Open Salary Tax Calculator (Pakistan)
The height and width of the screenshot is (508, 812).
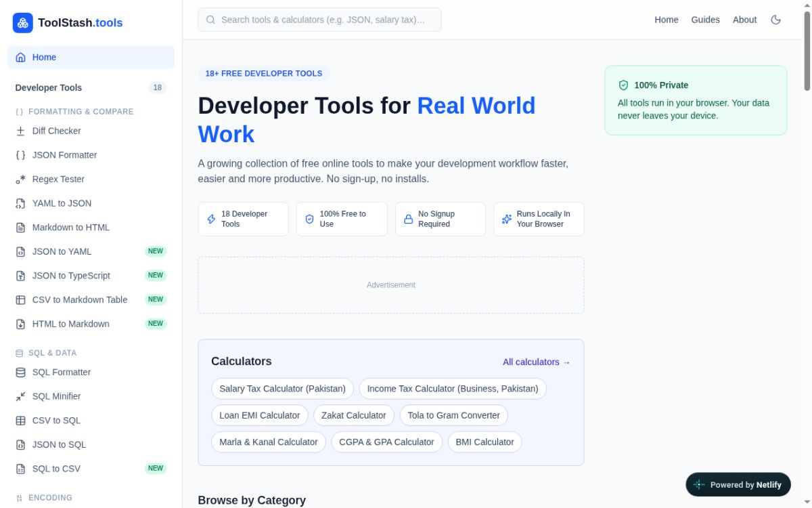coord(282,389)
